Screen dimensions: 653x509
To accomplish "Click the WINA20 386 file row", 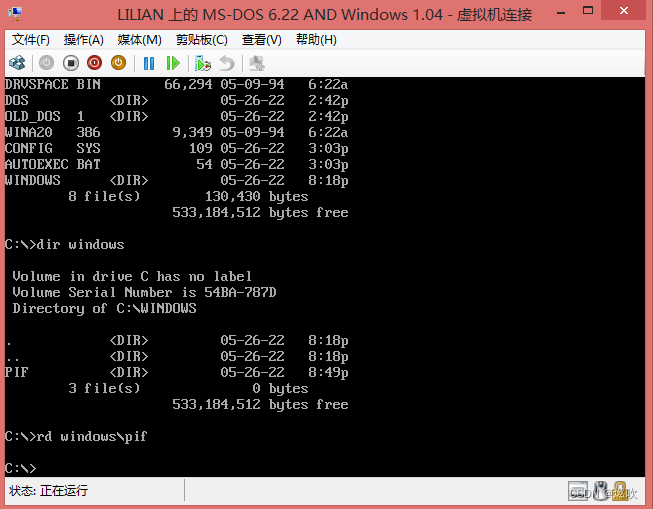I will click(176, 132).
